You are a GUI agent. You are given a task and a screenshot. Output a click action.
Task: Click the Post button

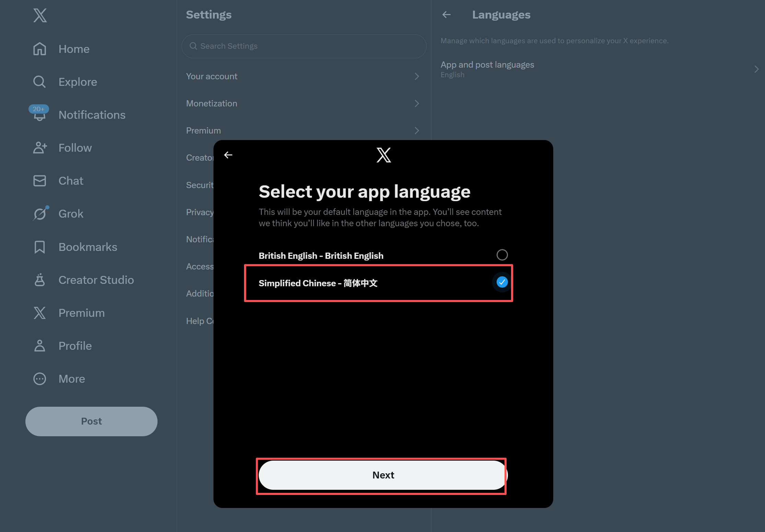click(x=91, y=421)
